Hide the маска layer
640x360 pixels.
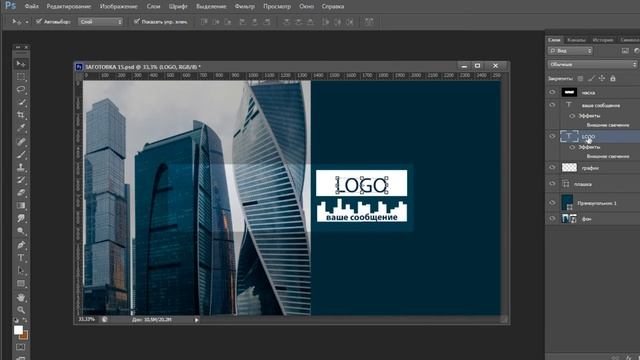coord(552,92)
